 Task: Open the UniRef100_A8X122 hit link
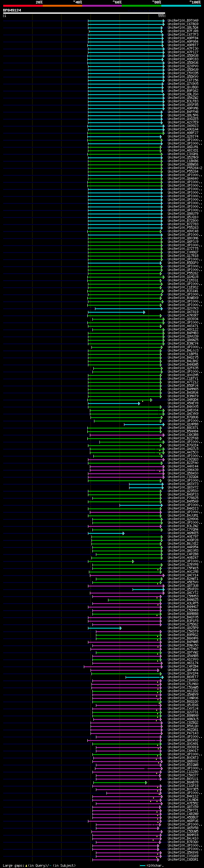tap(183, 330)
